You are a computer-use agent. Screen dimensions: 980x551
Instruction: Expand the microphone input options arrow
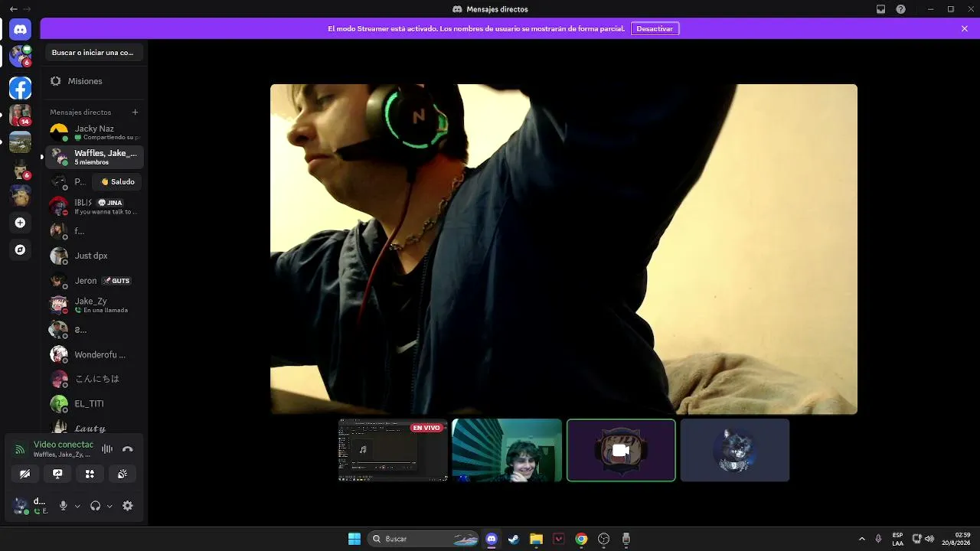77,506
